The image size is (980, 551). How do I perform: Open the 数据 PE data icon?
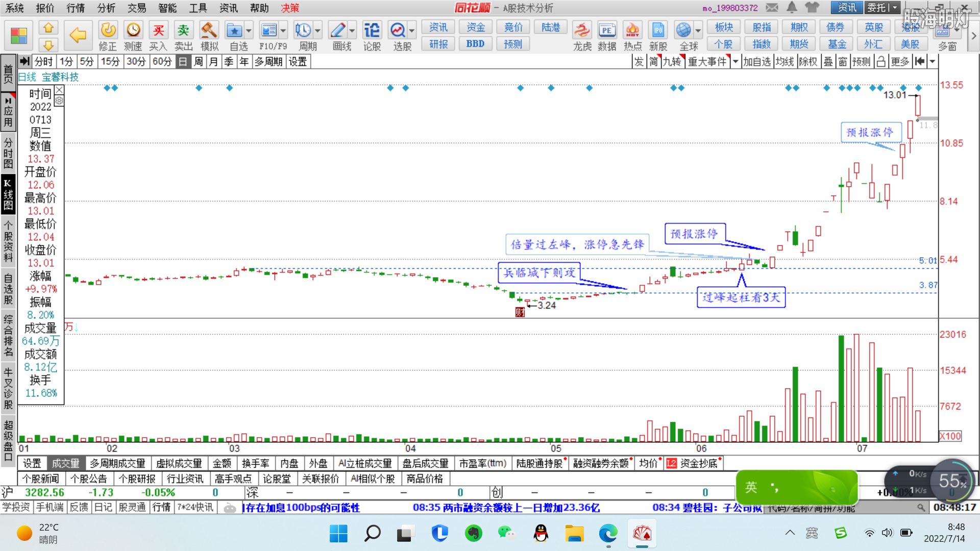(x=607, y=31)
